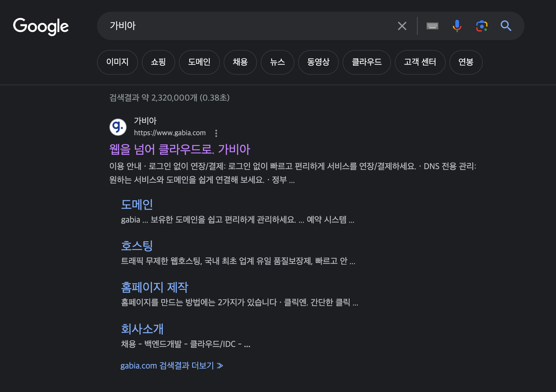The height and width of the screenshot is (392, 556).
Task: Select the 연봉 filter chip
Action: 466,62
